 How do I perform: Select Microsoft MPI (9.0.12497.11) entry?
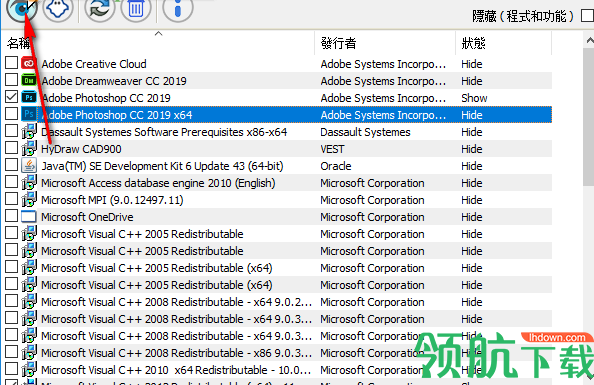pyautogui.click(x=112, y=200)
